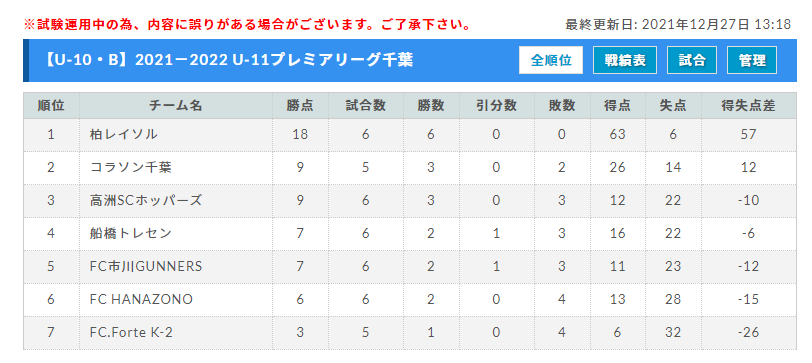Click the 試合数 column header
This screenshot has height=363, width=812.
[366, 106]
